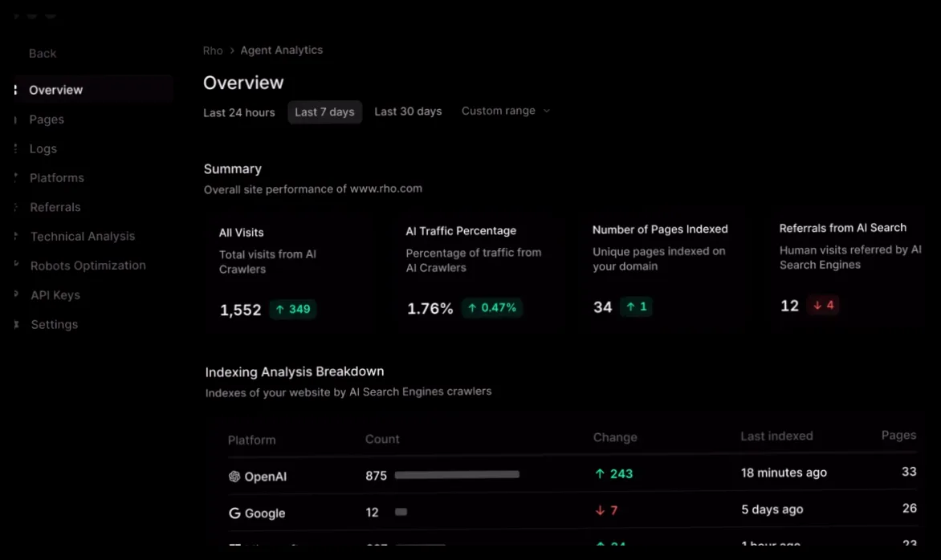Click the '5 days ago' cell

pos(772,509)
